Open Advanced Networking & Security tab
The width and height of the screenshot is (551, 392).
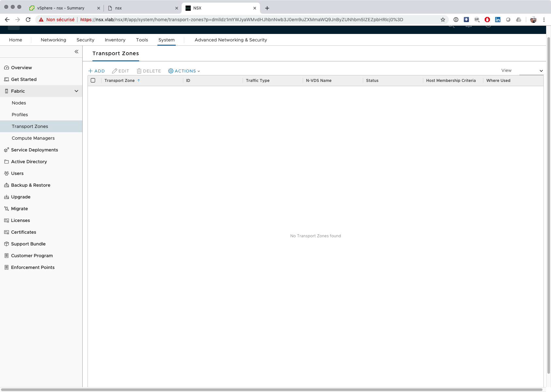coord(231,40)
